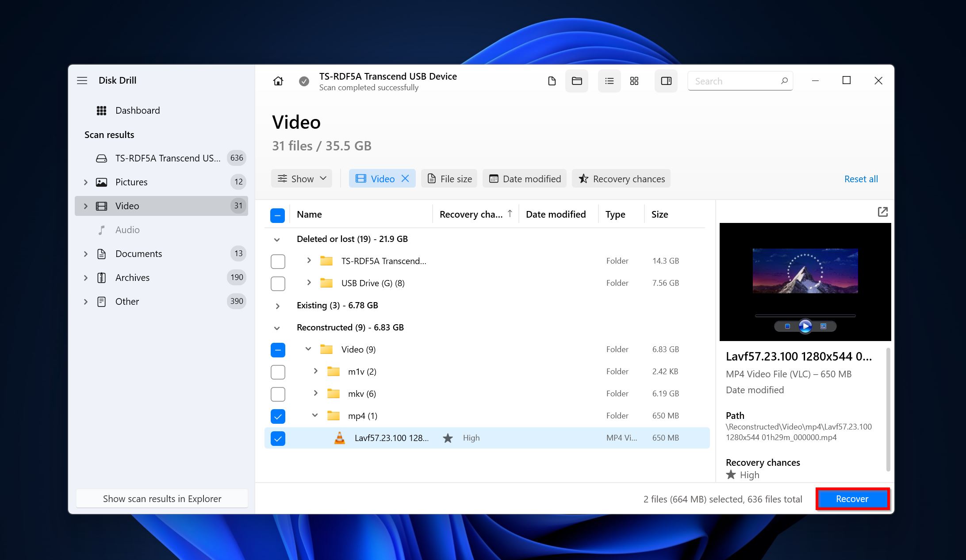
Task: Click the new file icon in toolbar
Action: click(552, 81)
